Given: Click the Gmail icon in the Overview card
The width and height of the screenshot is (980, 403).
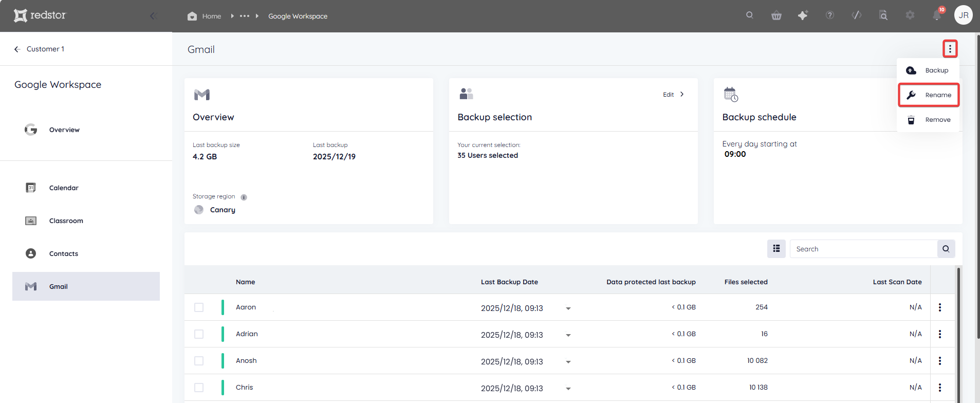Looking at the screenshot, I should (202, 95).
